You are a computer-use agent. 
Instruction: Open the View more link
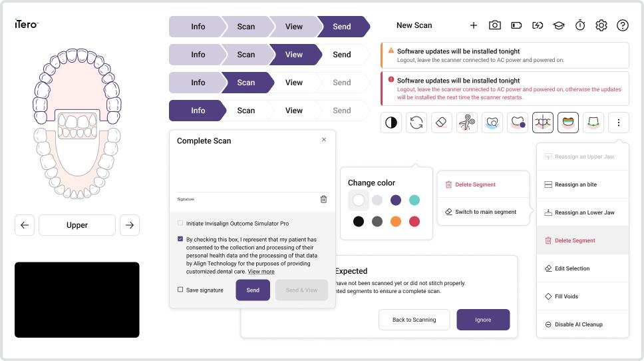(261, 272)
